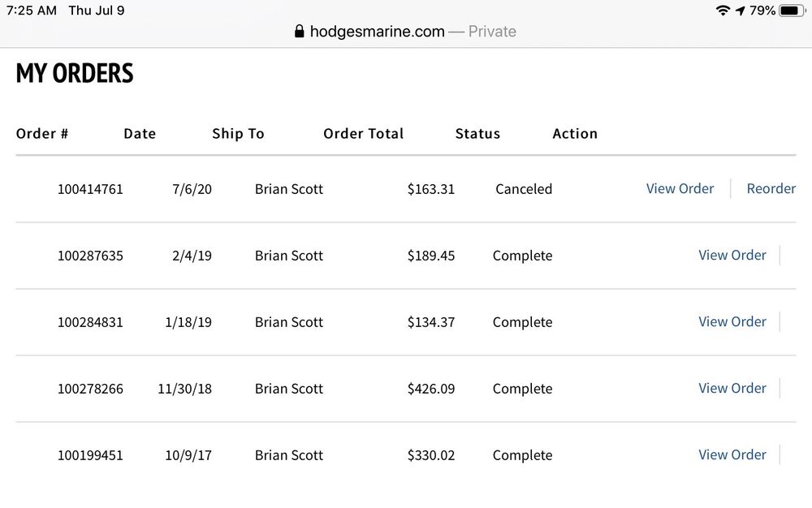Screen dimensions: 812x508
Task: View Order for order 100287635
Action: coord(732,255)
